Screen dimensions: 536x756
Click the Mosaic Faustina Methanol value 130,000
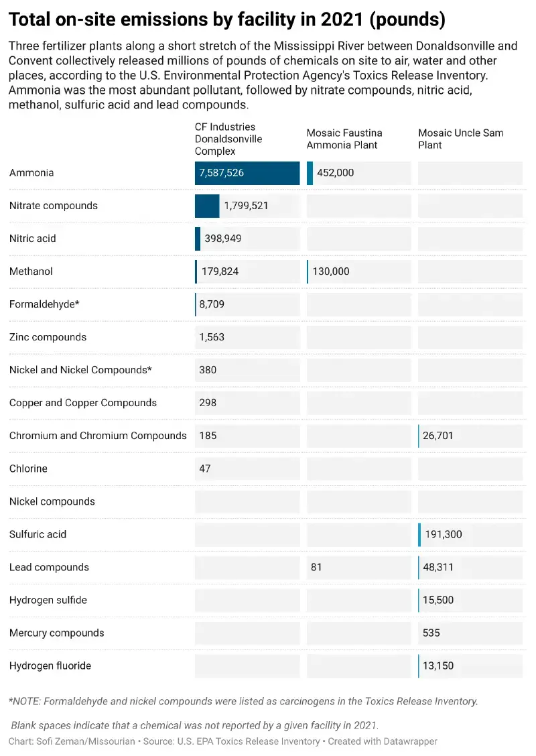pos(331,271)
